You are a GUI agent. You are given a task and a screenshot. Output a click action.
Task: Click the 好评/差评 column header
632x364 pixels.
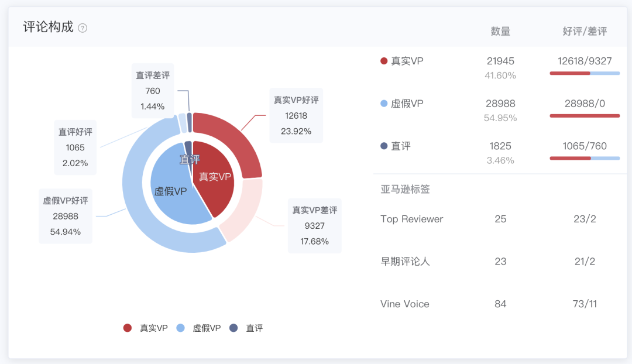click(x=585, y=31)
